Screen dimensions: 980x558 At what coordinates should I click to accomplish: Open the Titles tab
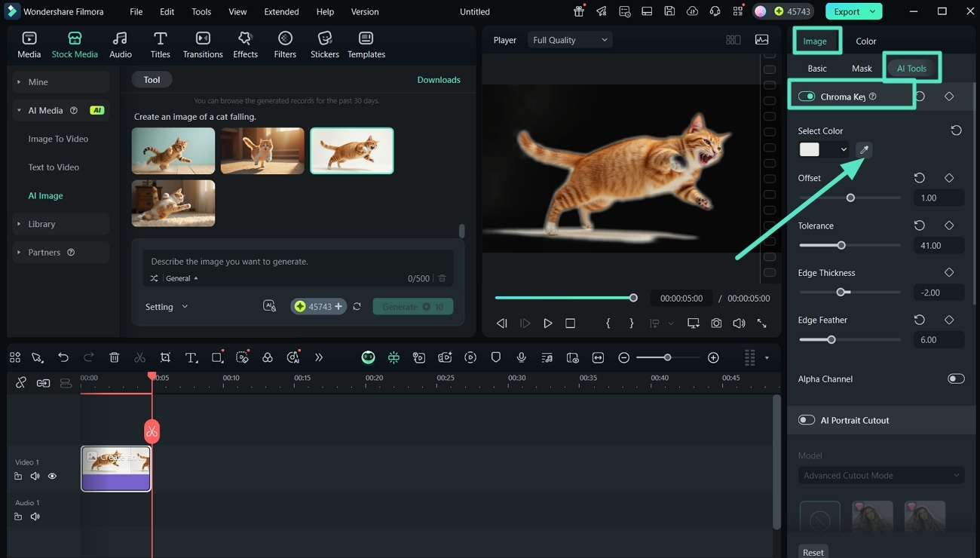coord(160,45)
